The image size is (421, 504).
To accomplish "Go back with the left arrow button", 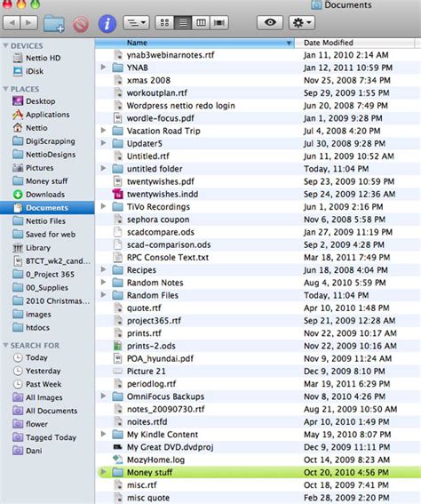I will pos(12,23).
